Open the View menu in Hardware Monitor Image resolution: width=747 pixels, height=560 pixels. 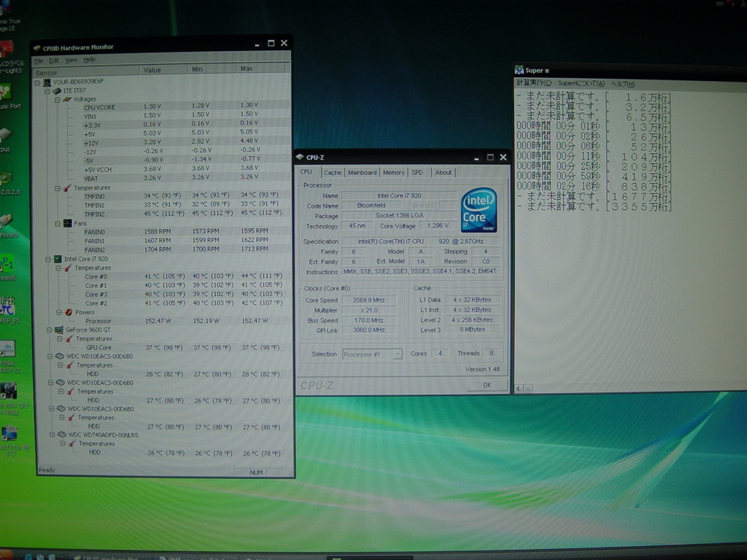(x=71, y=60)
